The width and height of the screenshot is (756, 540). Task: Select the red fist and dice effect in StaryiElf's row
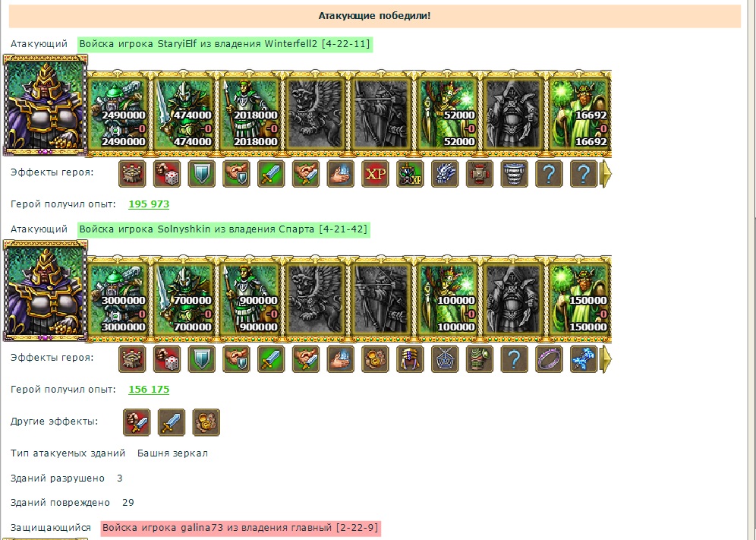click(167, 174)
